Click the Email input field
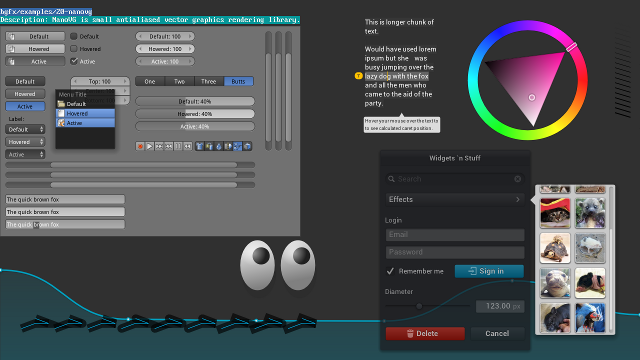 point(455,235)
